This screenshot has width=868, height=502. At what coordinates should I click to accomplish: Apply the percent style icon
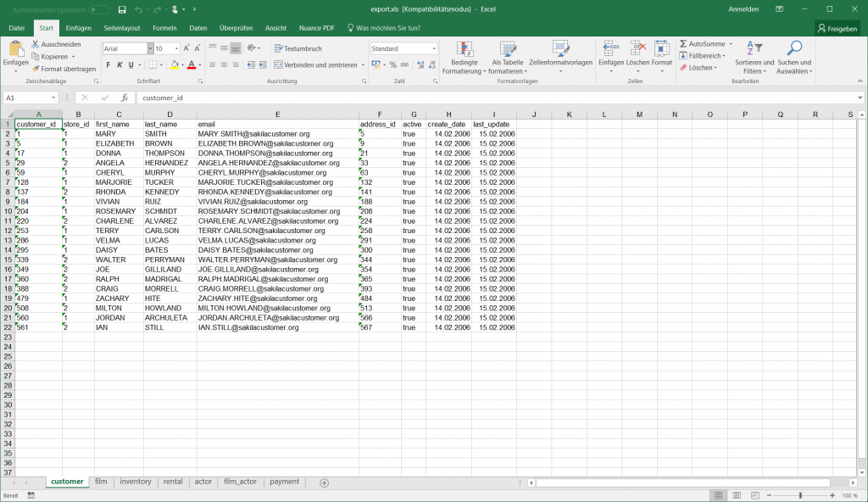pos(393,64)
